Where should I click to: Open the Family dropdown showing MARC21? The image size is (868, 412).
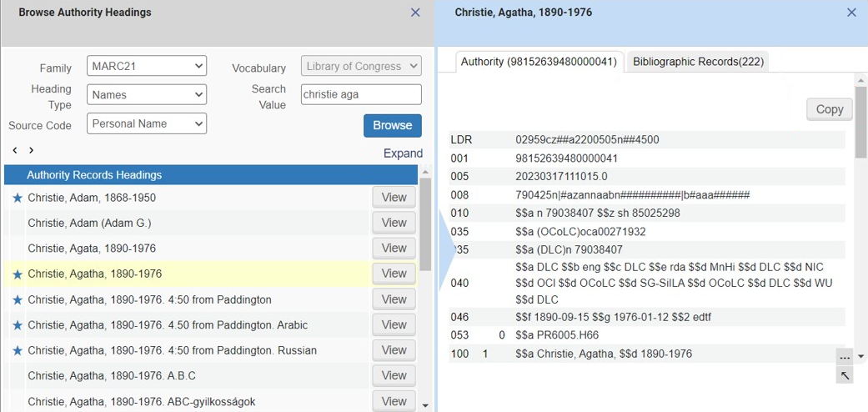[147, 66]
